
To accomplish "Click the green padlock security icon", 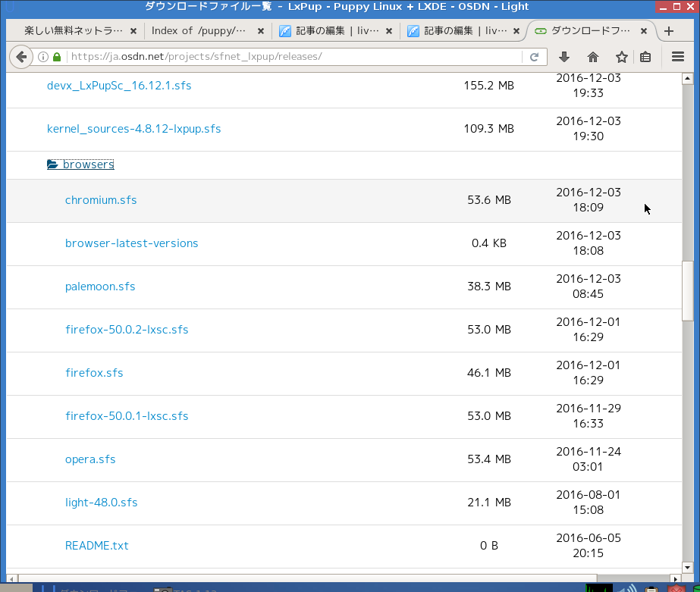I will point(57,57).
